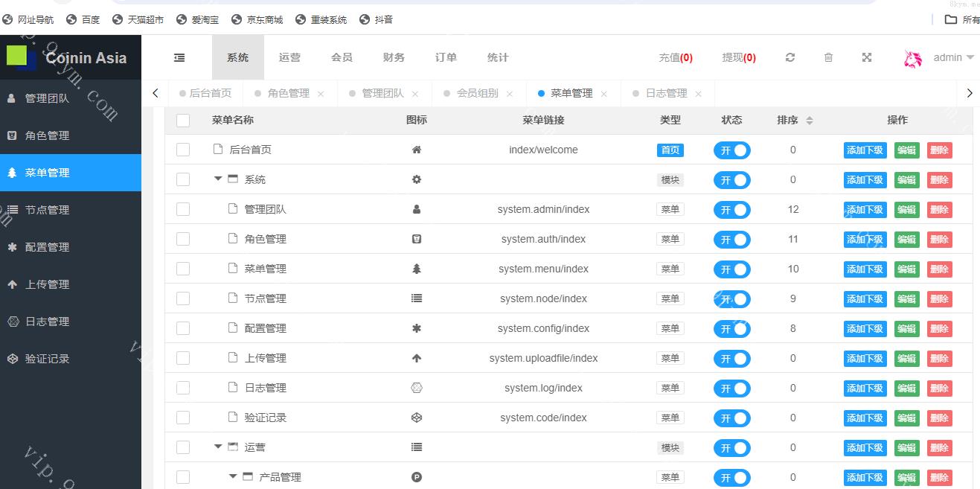This screenshot has width=980, height=489.
Task: Open 上传管理 in the left sidebar
Action: click(x=47, y=284)
